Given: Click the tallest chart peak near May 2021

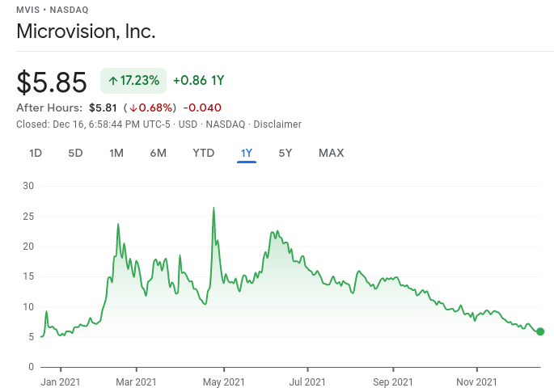Looking at the screenshot, I should (214, 209).
